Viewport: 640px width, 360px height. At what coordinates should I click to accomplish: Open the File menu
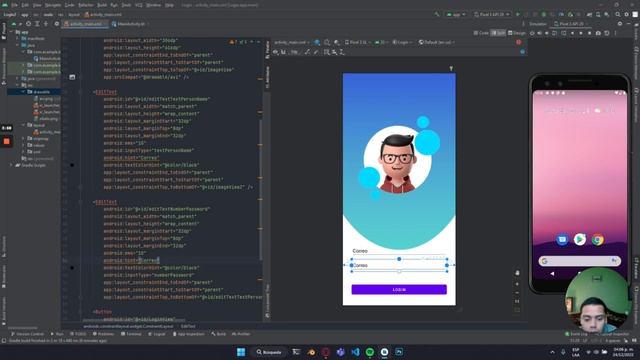pos(14,5)
